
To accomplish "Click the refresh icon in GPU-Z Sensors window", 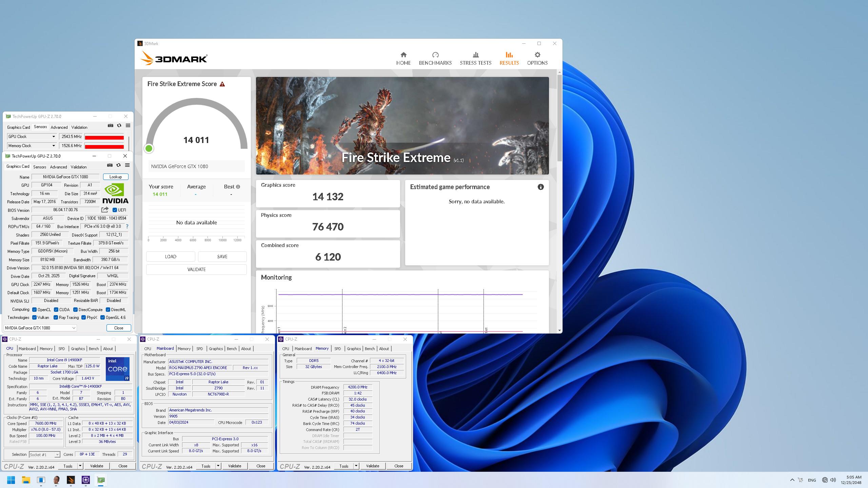I will click(119, 126).
